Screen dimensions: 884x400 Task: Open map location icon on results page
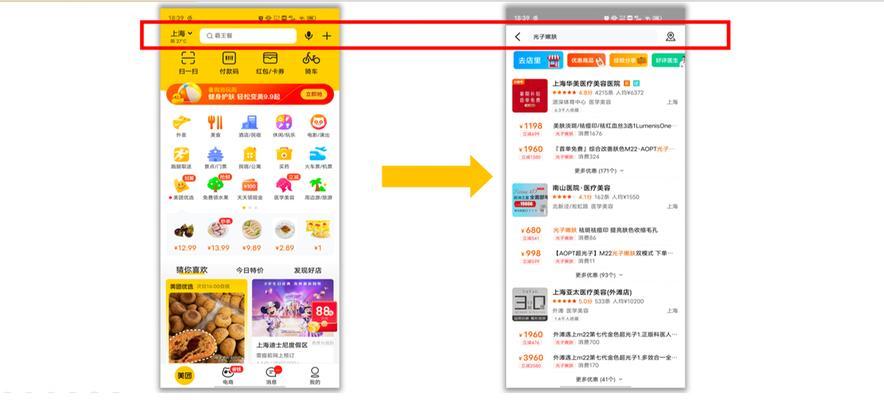pos(670,37)
